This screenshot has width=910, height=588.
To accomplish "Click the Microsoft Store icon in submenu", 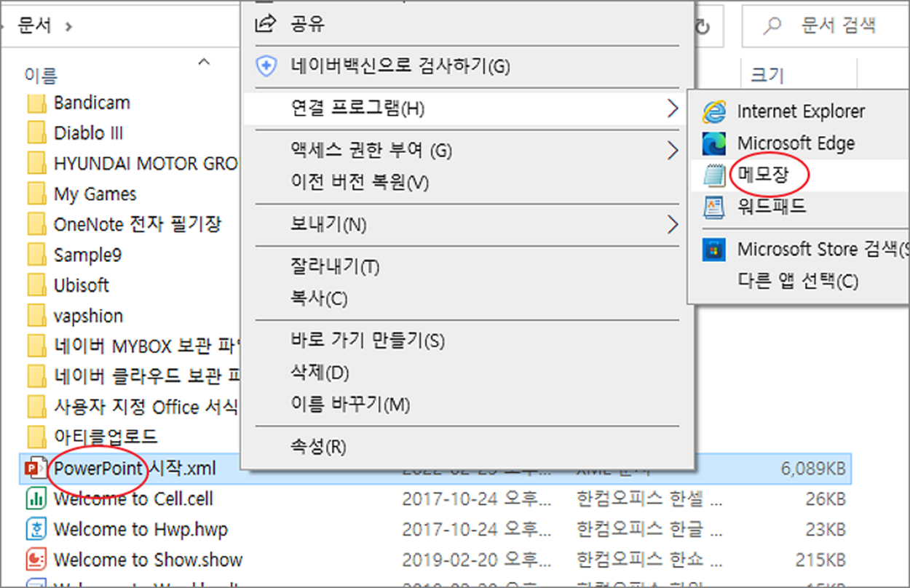I will (714, 250).
